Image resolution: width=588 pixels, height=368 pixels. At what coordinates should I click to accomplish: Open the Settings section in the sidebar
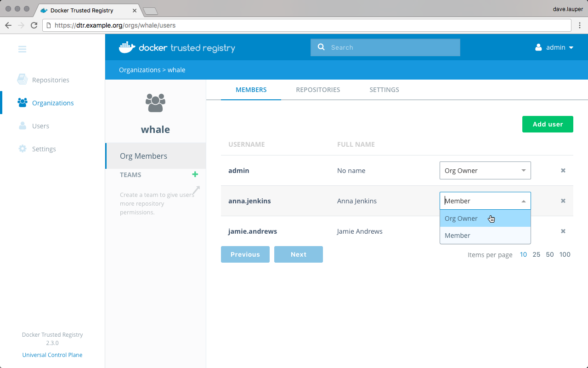pos(44,149)
